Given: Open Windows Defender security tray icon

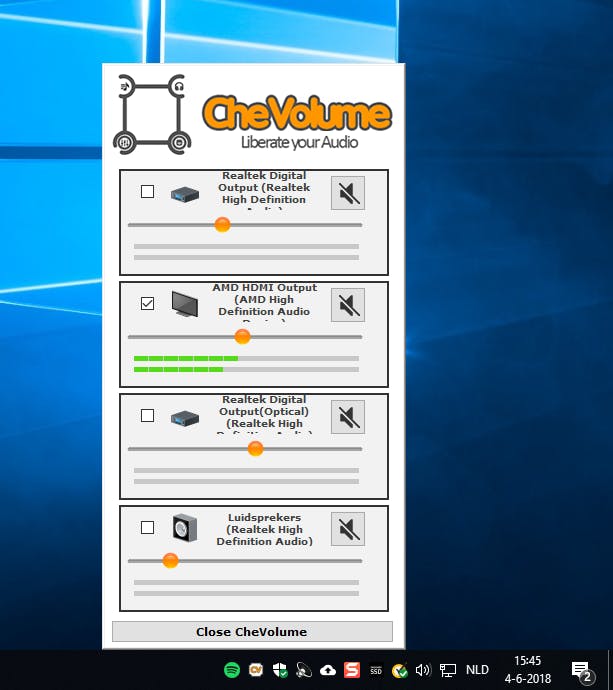Looking at the screenshot, I should (x=280, y=670).
